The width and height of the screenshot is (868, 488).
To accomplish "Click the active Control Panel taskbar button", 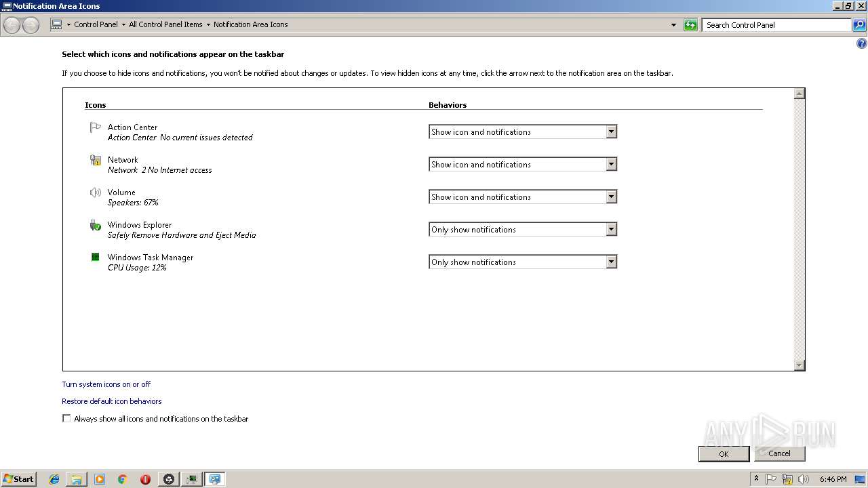I will [215, 479].
